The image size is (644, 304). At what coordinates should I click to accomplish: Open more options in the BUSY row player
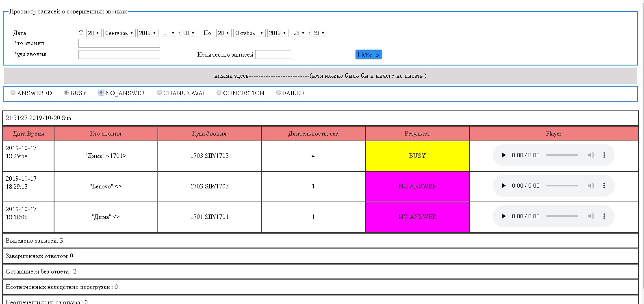604,155
